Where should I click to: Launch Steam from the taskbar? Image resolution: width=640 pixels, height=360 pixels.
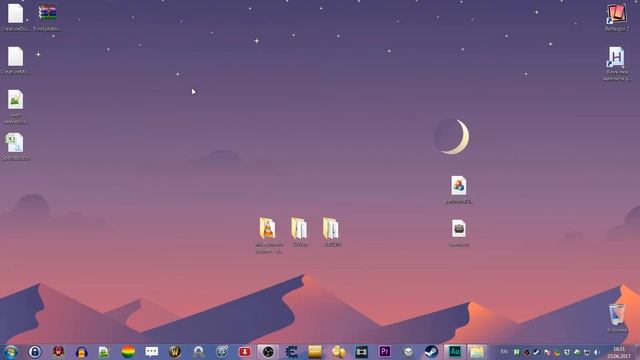coord(431,352)
